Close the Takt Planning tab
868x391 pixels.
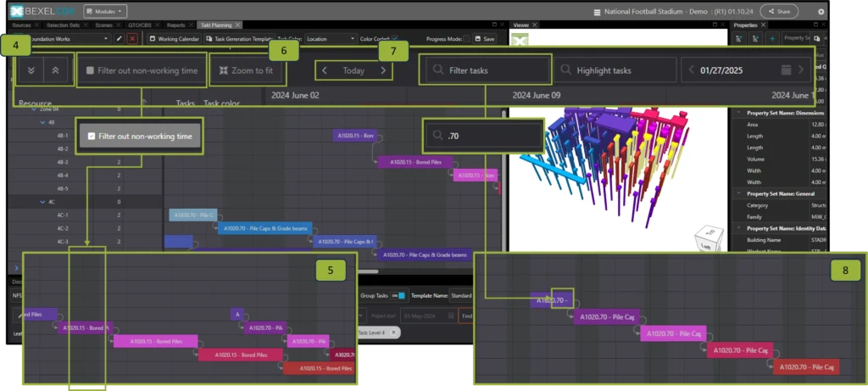tap(237, 25)
